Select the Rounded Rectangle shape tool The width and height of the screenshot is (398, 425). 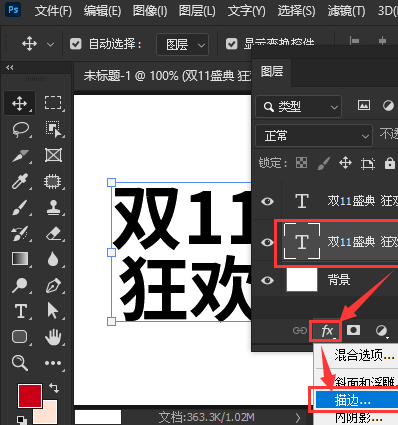click(x=20, y=337)
